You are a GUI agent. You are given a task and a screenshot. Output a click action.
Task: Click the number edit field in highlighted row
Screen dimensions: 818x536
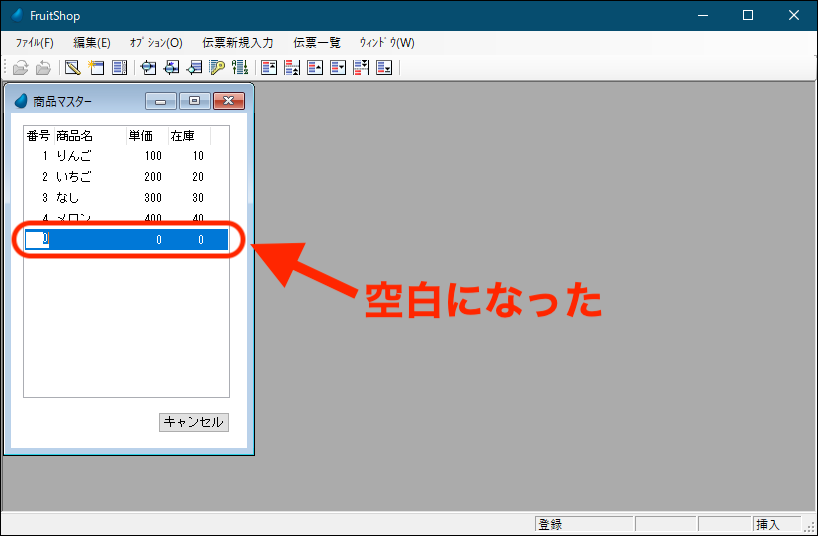(37, 240)
